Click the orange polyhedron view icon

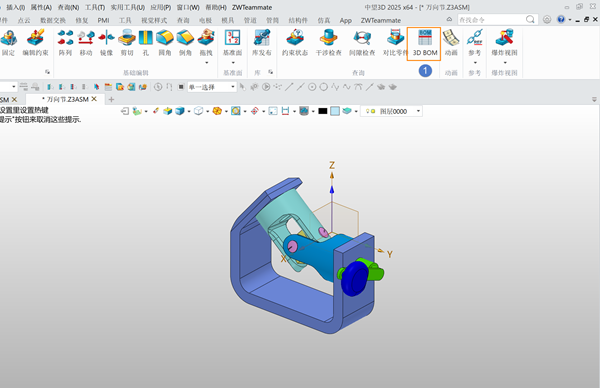click(x=217, y=111)
